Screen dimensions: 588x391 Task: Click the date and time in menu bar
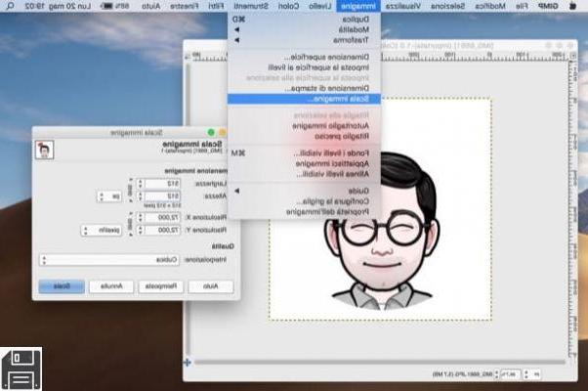58,6
